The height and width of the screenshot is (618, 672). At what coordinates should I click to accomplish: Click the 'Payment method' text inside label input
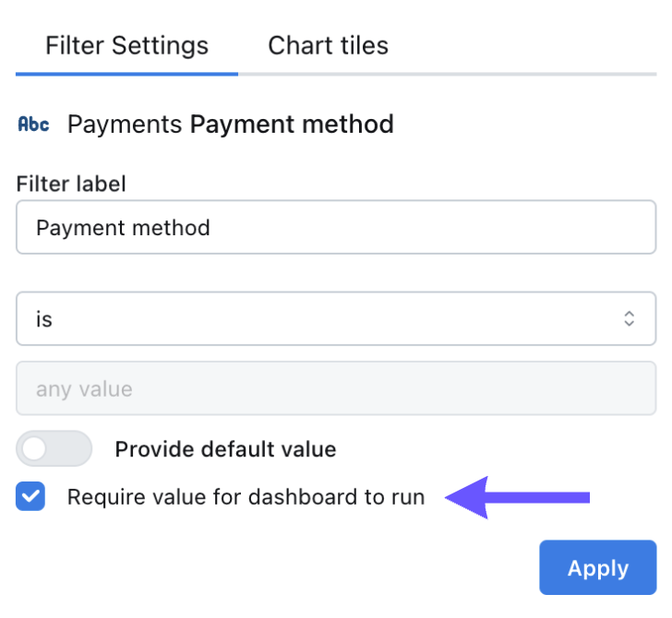[123, 228]
